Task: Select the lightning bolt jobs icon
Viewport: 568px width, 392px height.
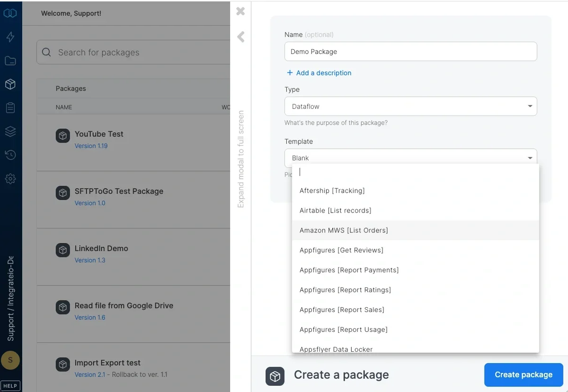Action: [x=10, y=37]
